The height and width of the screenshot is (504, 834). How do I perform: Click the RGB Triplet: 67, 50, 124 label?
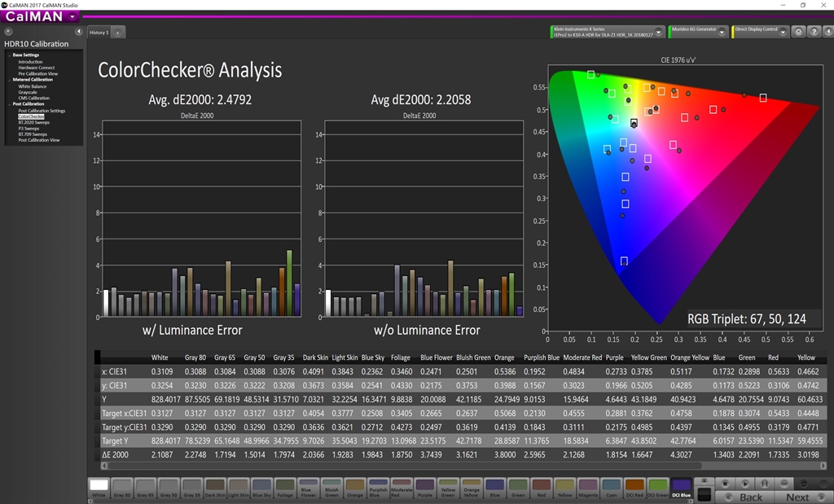coord(747,319)
